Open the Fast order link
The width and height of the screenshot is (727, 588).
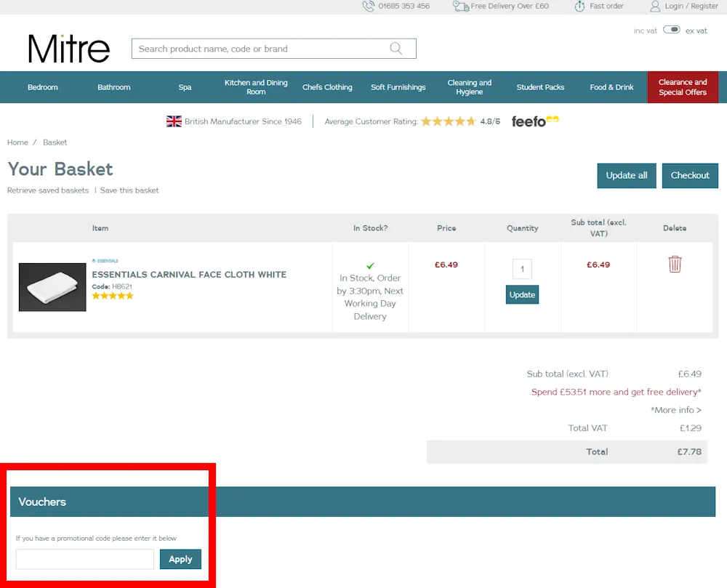coord(606,6)
